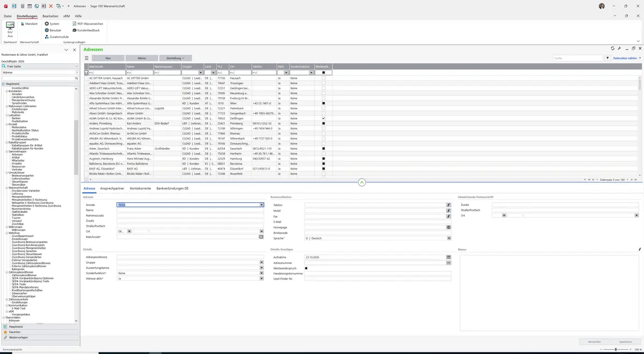Open the Mandant settings
644x354 pixels.
pos(28,24)
